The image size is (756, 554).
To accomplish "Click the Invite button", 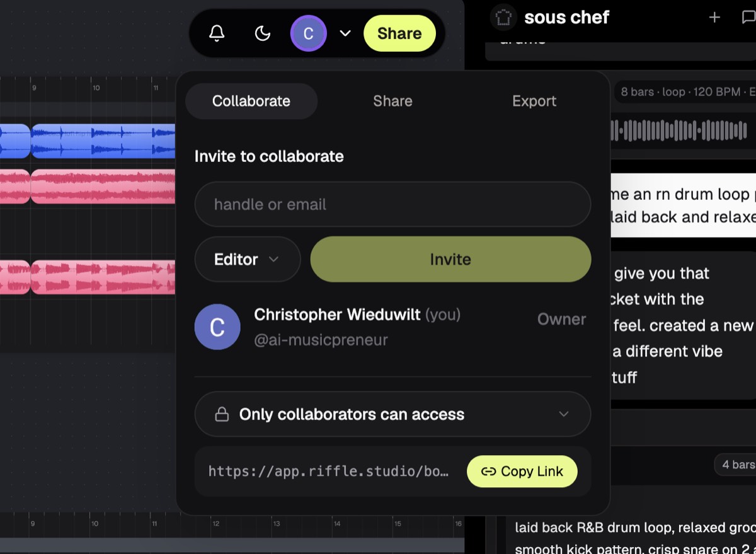I will (450, 259).
